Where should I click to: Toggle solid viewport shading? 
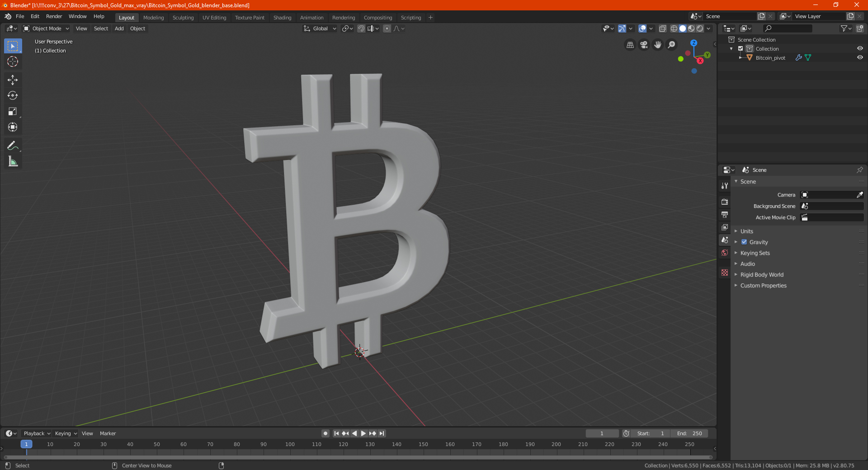(683, 28)
